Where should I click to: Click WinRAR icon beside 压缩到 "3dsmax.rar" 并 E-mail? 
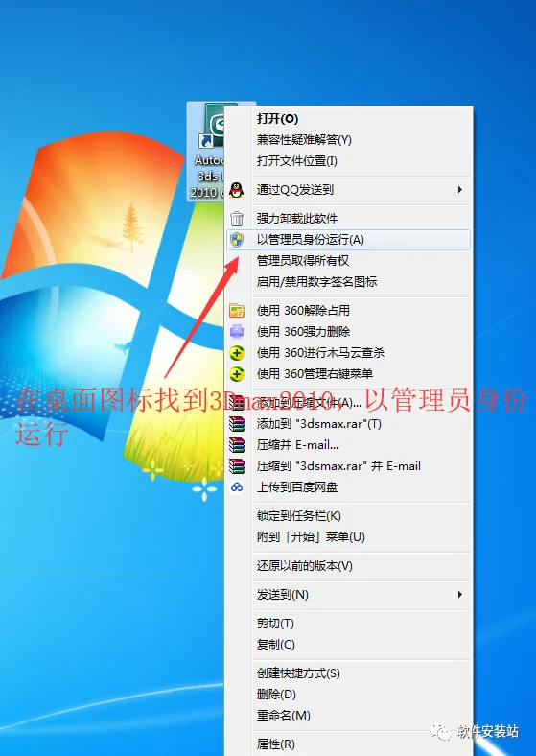(237, 466)
